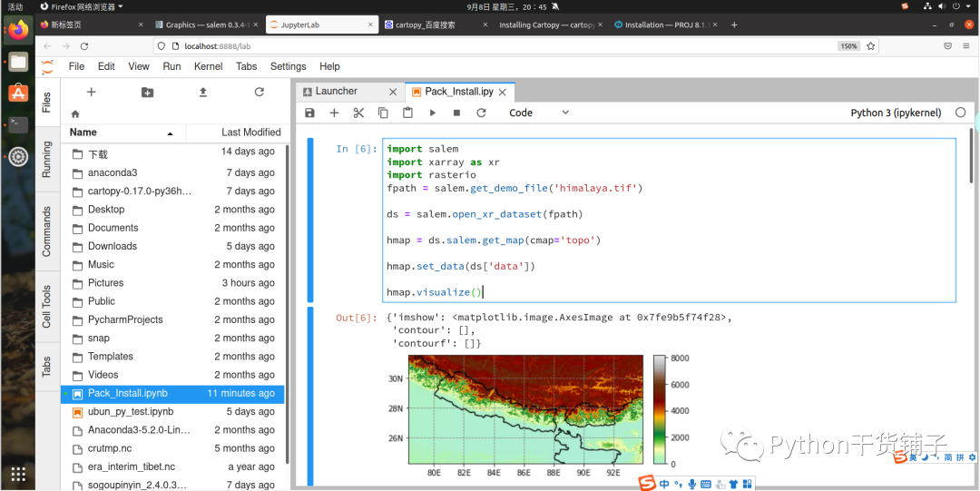Open the Files app in dock
This screenshot has height=491, width=980.
click(x=18, y=62)
